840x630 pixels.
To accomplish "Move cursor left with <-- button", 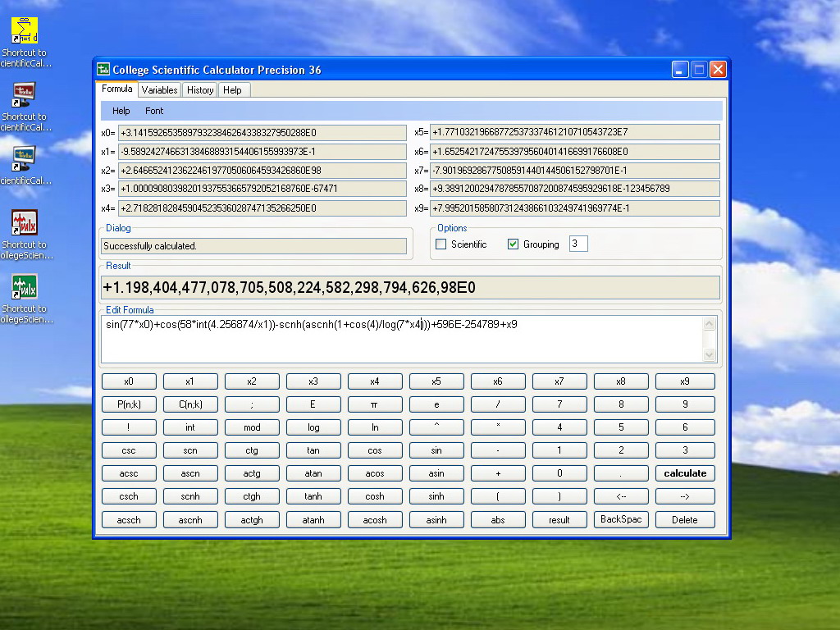I will point(621,496).
